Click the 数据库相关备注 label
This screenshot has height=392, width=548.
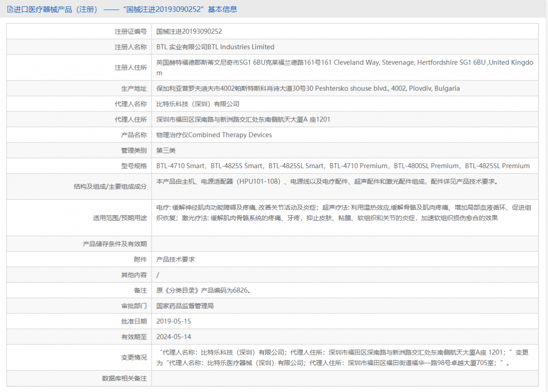pyautogui.click(x=124, y=378)
